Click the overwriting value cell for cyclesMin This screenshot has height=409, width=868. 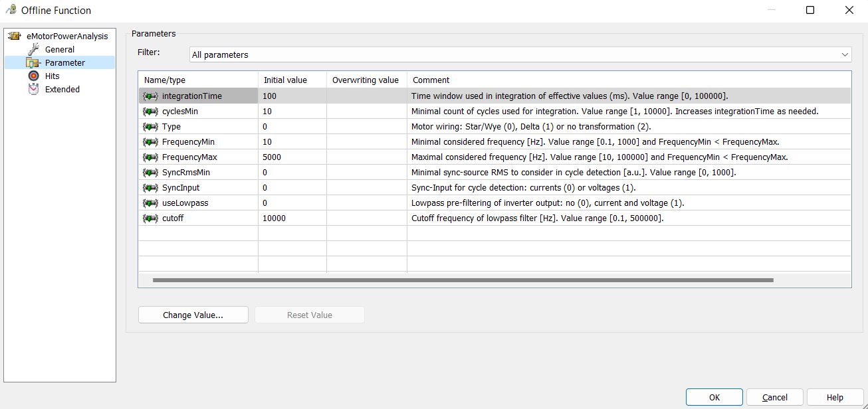tap(367, 112)
